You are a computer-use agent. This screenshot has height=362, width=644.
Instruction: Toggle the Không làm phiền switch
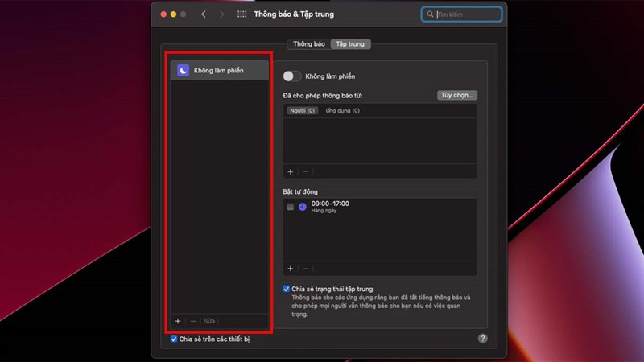tap(292, 76)
